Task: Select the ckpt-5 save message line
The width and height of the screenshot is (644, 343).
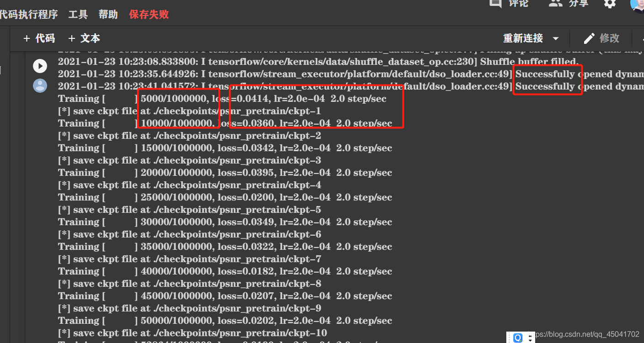Action: coord(189,210)
